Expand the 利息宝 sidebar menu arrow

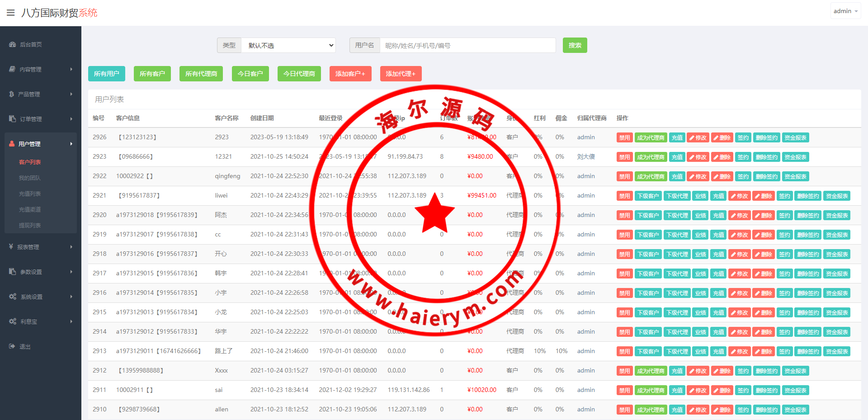pos(71,321)
